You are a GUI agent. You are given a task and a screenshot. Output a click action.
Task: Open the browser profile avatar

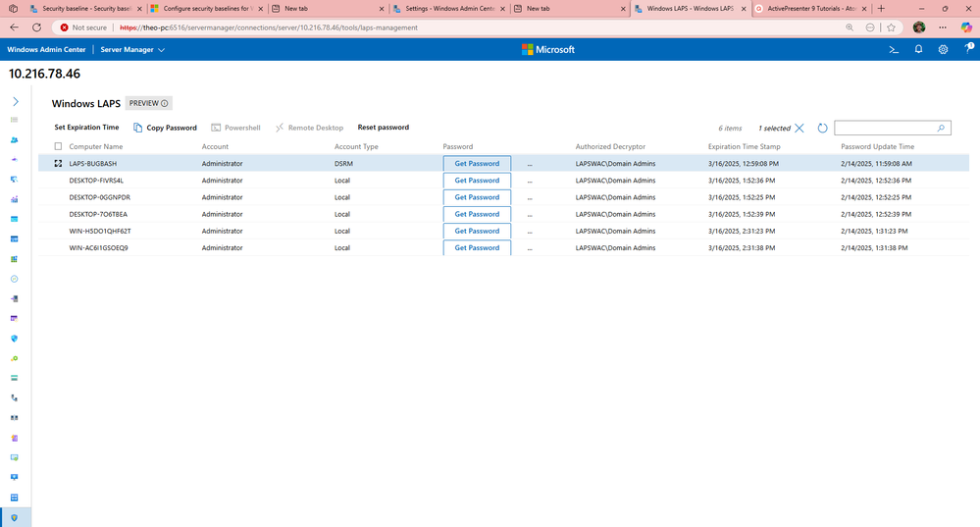tap(919, 27)
